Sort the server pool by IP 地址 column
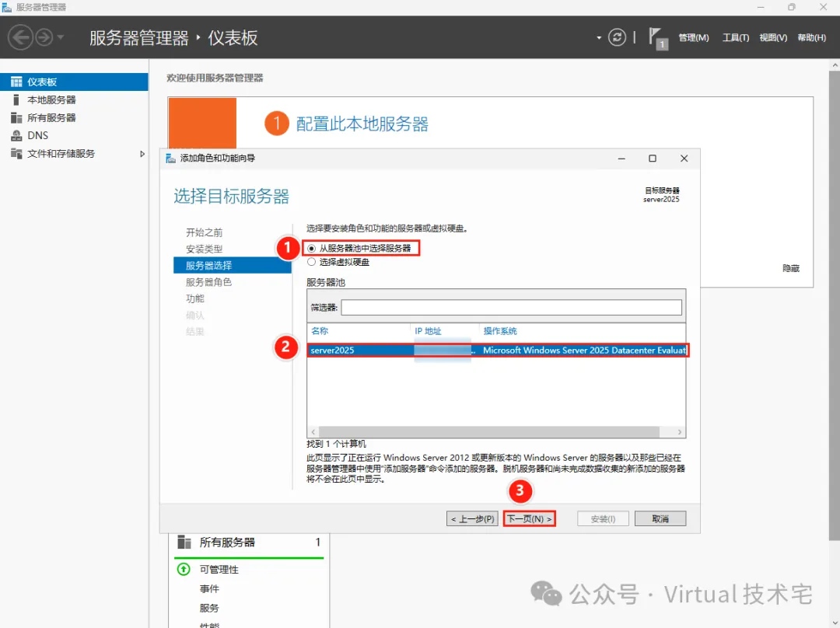Viewport: 840px width, 628px height. 428,331
